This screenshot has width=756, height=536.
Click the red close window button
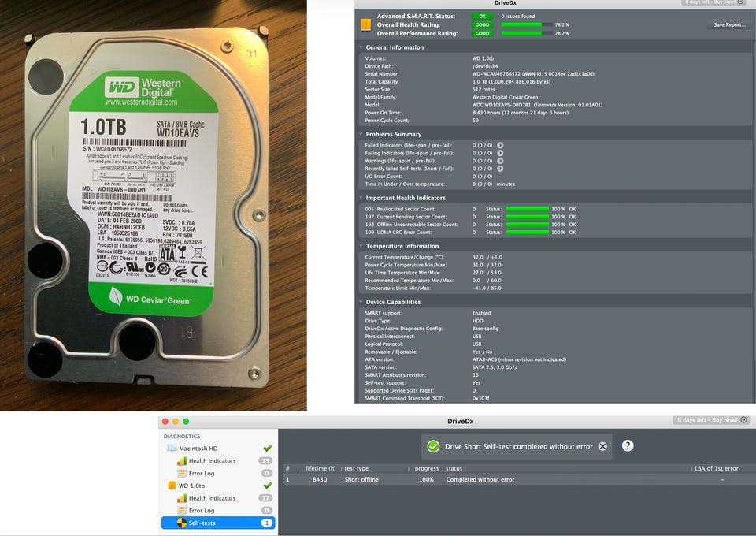tap(165, 421)
